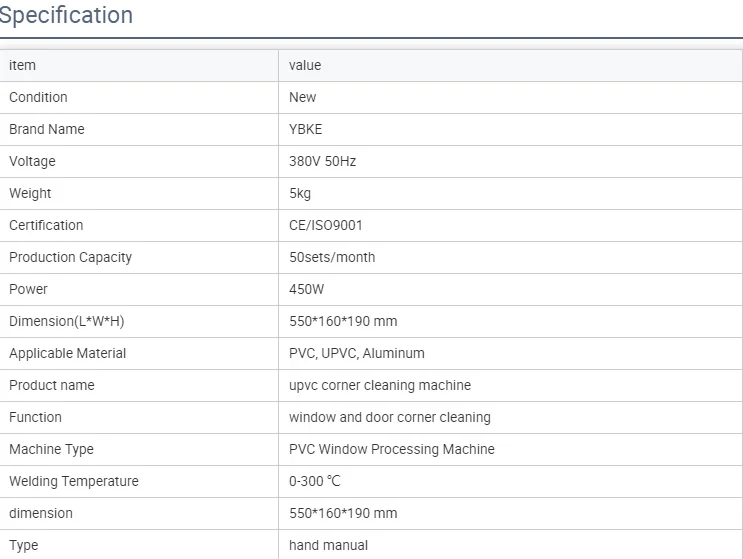Click "PVC Window Processing Machine" value
Screen dimensions: 743x559
(x=392, y=449)
